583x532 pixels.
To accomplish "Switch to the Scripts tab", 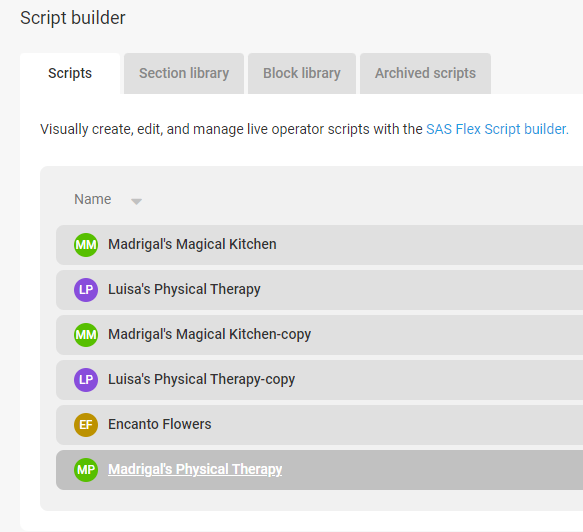I will [x=70, y=73].
